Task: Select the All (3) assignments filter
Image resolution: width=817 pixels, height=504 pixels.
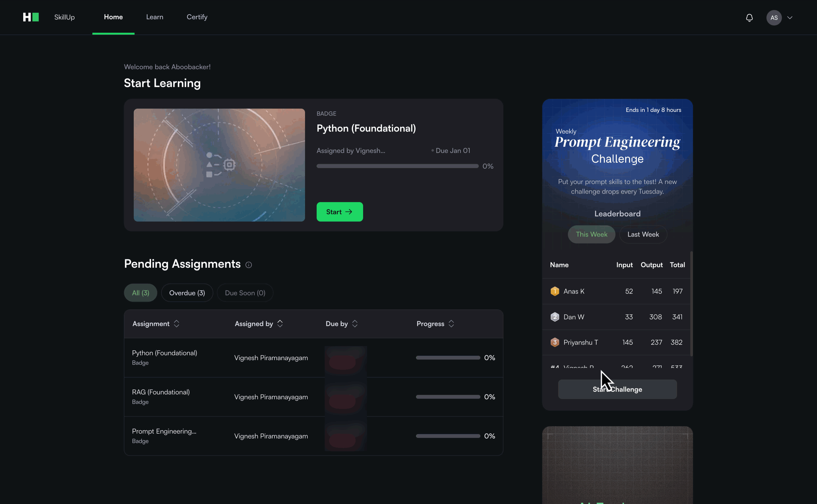Action: [140, 293]
